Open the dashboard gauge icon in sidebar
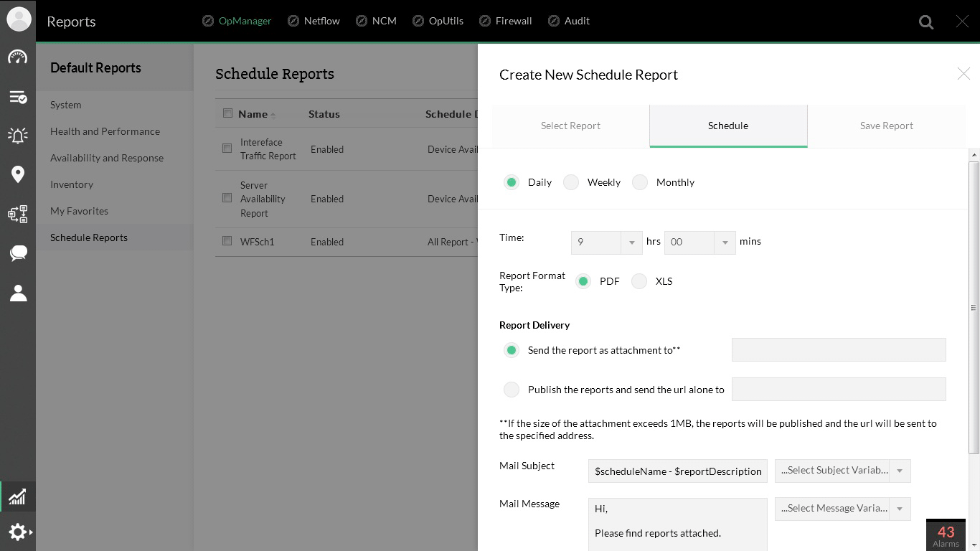Image resolution: width=980 pixels, height=551 pixels. click(x=18, y=57)
